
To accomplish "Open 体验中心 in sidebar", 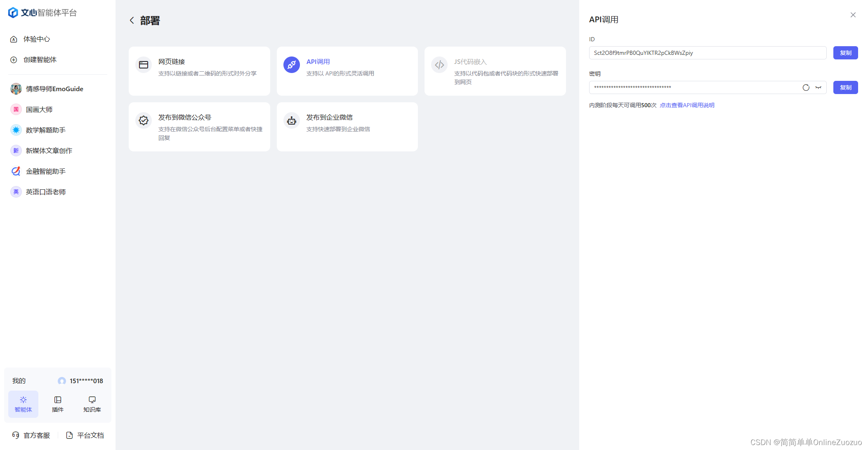I will pyautogui.click(x=36, y=39).
